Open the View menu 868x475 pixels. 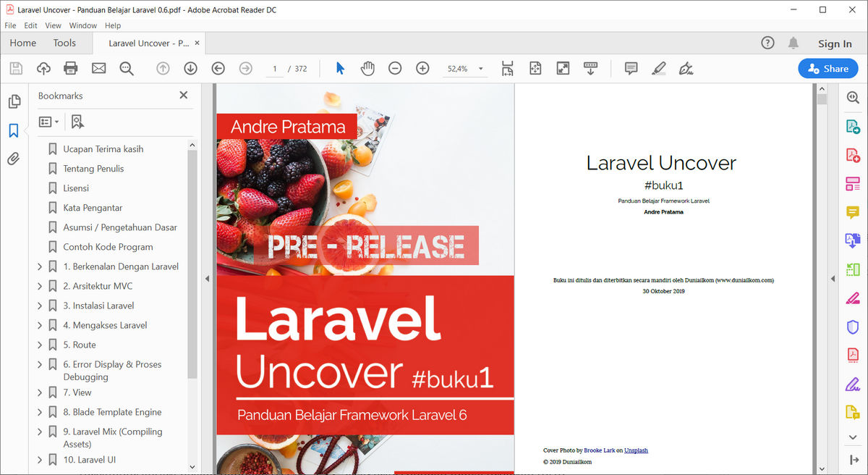(x=54, y=25)
